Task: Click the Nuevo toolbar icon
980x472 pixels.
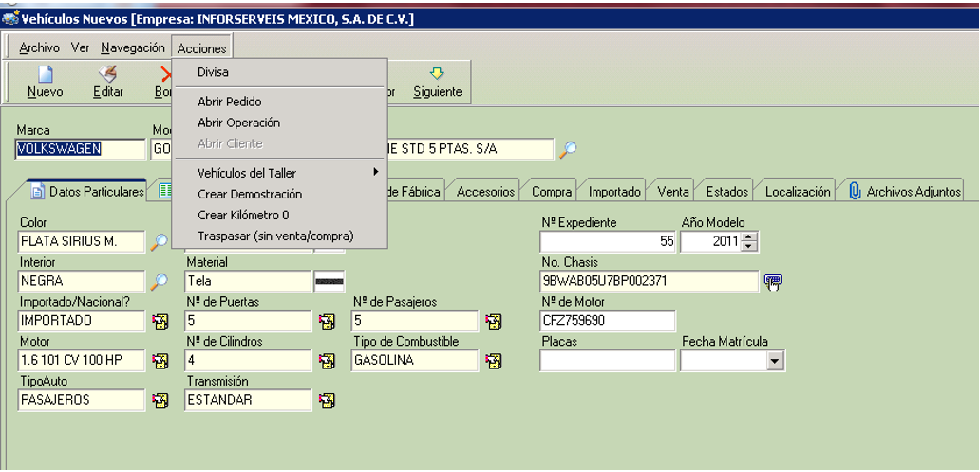Action: [45, 75]
